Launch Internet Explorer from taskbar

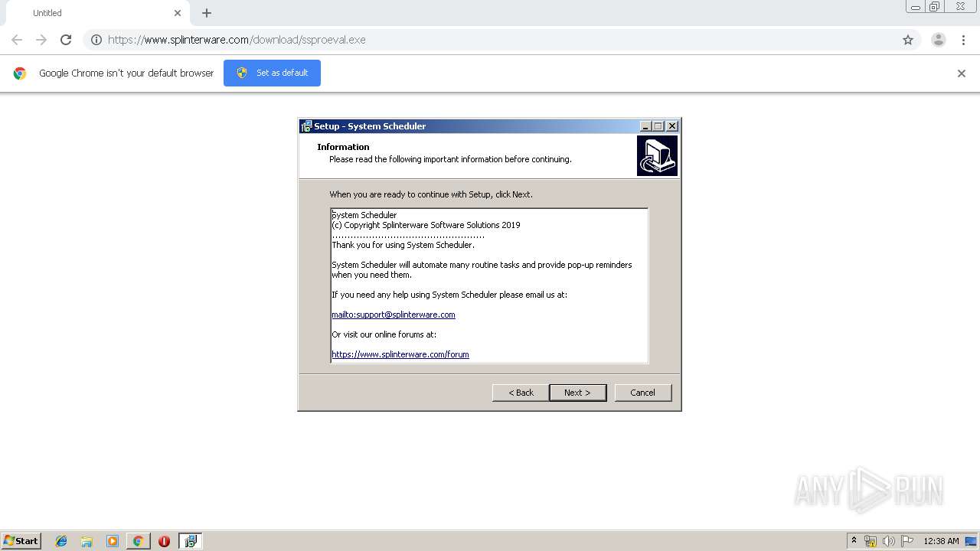click(61, 541)
